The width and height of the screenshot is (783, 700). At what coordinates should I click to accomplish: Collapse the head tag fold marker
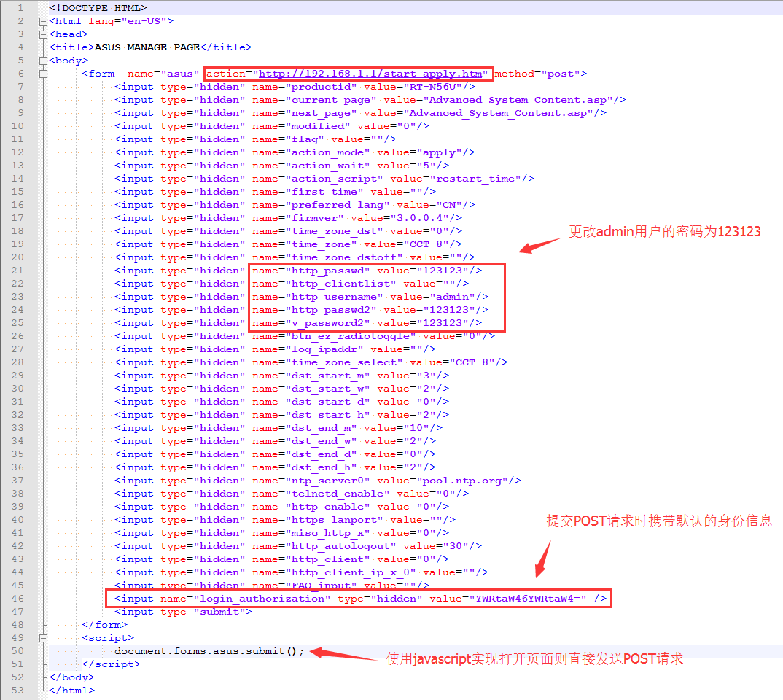pyautogui.click(x=44, y=34)
